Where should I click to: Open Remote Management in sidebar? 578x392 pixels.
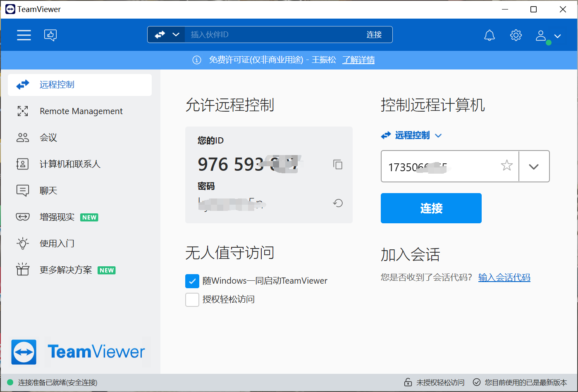(x=80, y=111)
